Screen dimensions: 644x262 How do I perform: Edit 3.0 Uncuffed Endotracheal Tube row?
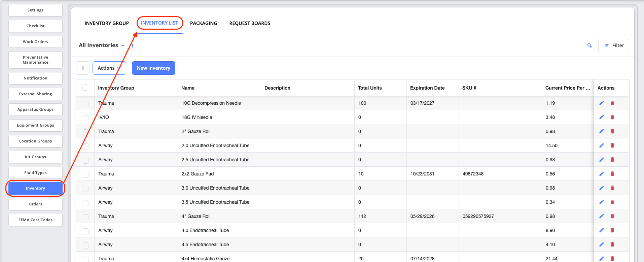pos(602,188)
